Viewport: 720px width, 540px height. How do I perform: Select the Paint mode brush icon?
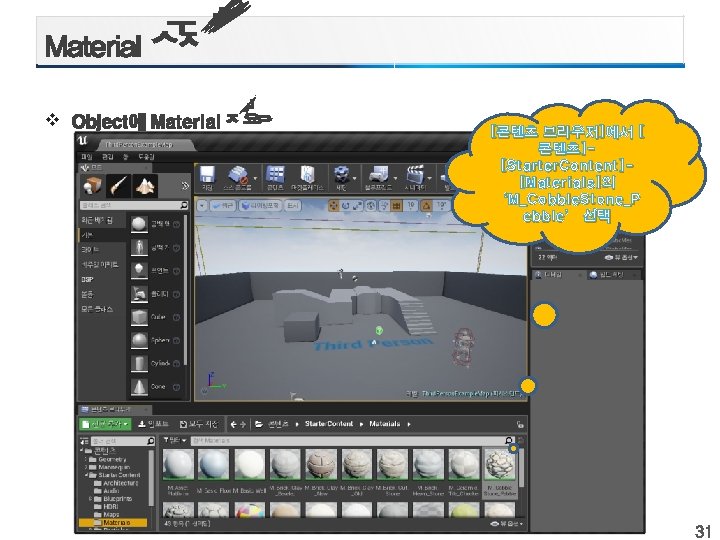119,186
